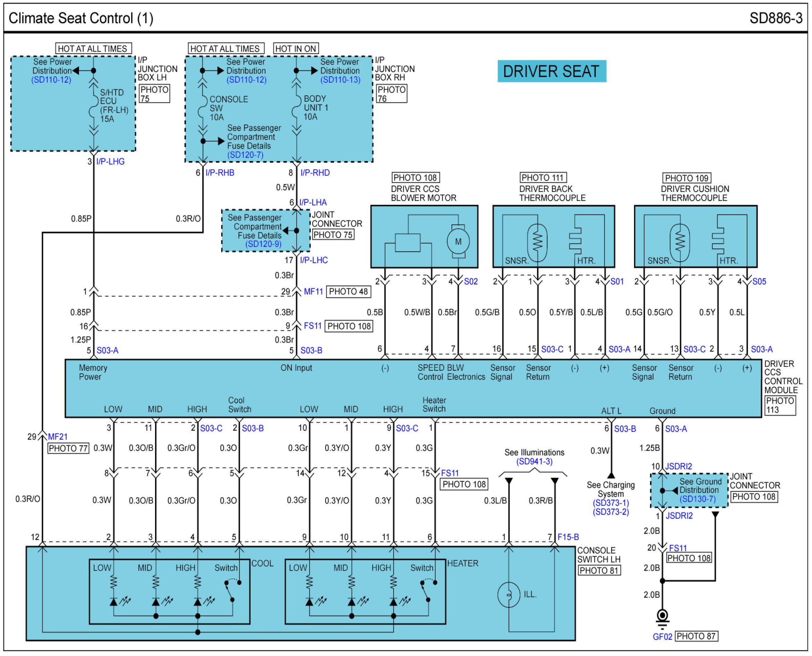Click the PHOTO 113 box
812x656 pixels.
point(780,405)
